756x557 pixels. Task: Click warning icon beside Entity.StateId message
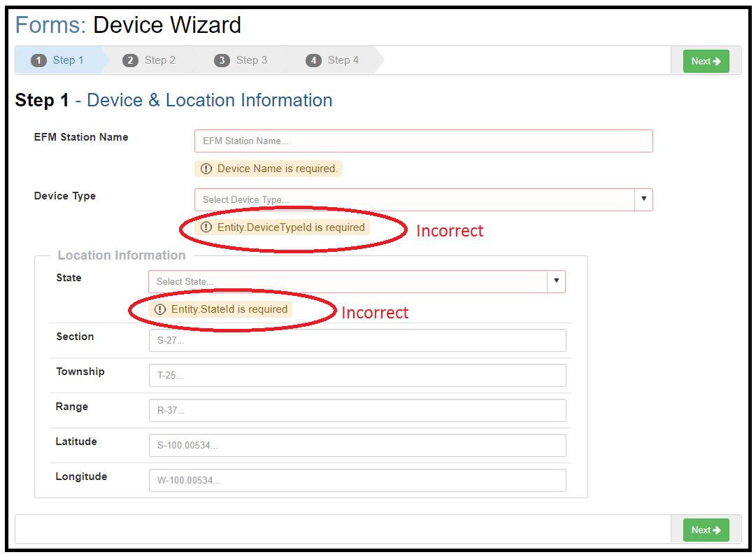coord(160,309)
